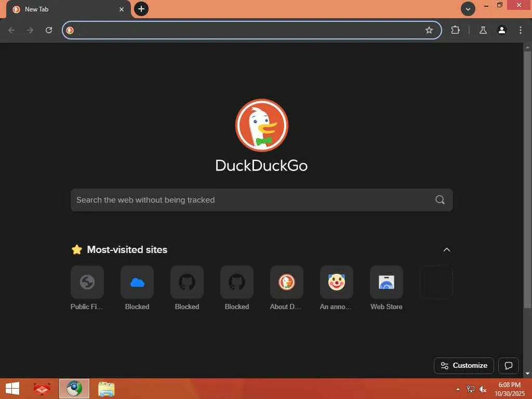Open the network status tray icon
Screen dimensions: 532x399
click(x=470, y=389)
